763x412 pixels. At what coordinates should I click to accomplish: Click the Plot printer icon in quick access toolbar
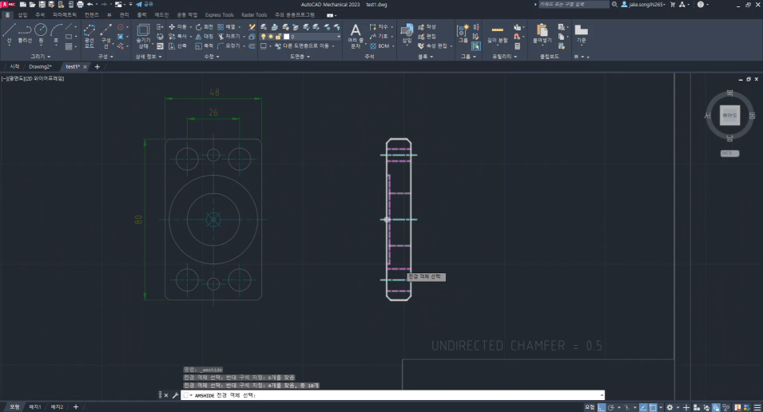(80, 4)
